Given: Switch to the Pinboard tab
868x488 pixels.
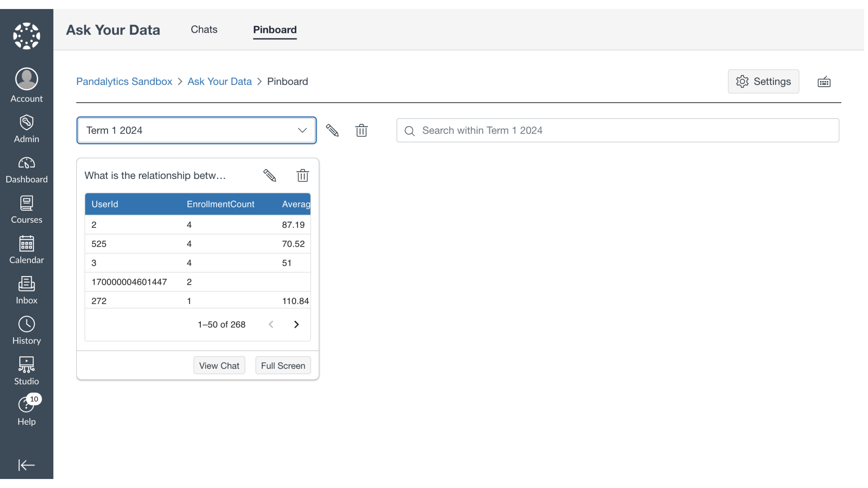Looking at the screenshot, I should [275, 29].
